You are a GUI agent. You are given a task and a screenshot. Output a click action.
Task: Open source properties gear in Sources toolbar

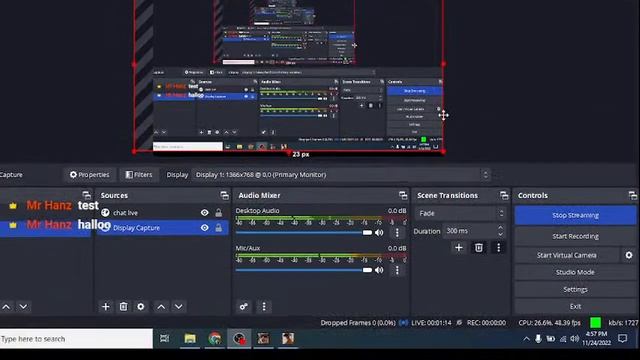(141, 307)
